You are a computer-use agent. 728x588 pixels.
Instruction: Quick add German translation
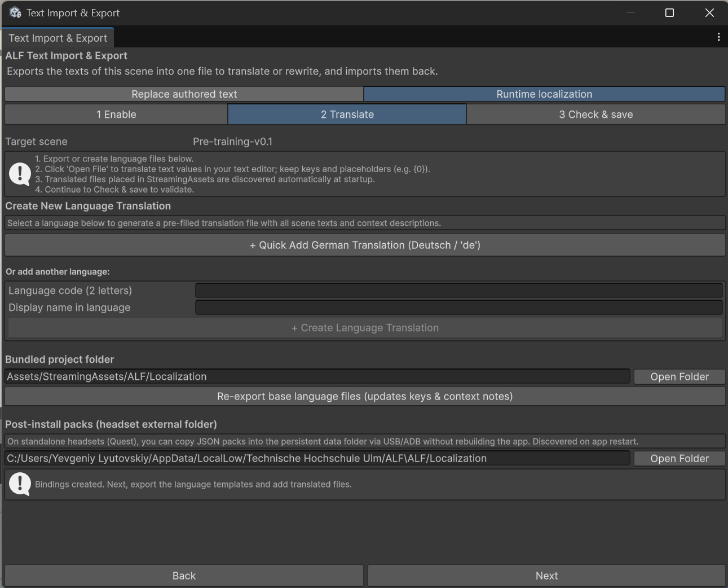(x=365, y=245)
